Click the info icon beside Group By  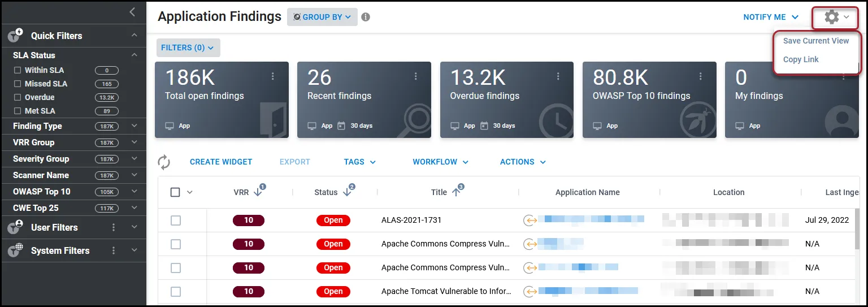(366, 17)
